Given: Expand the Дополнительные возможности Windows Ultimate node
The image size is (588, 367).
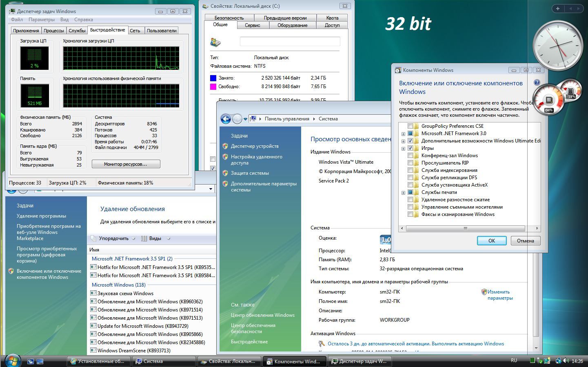Looking at the screenshot, I should coord(403,141).
